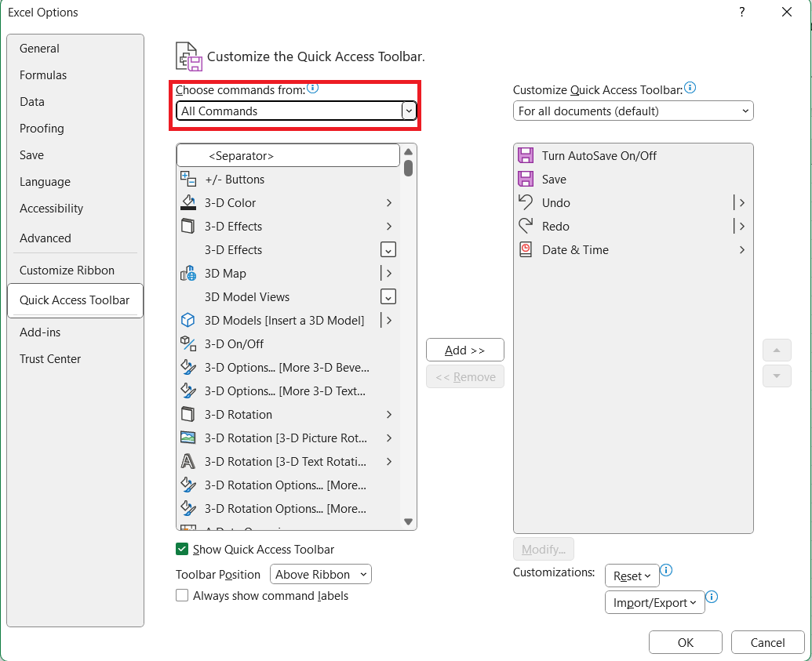Screen dimensions: 812x661
Task: Click the 3-D Rotation cube icon
Action: click(x=188, y=414)
